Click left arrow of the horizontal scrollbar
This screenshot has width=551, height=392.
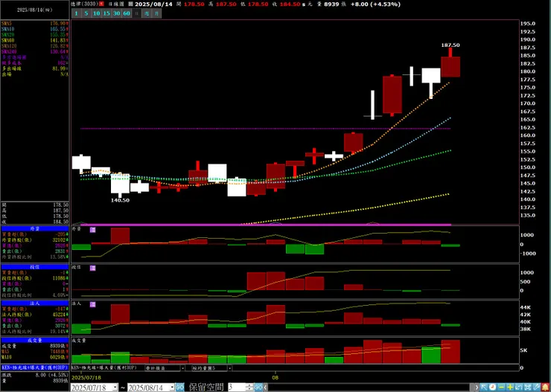(x=266, y=388)
